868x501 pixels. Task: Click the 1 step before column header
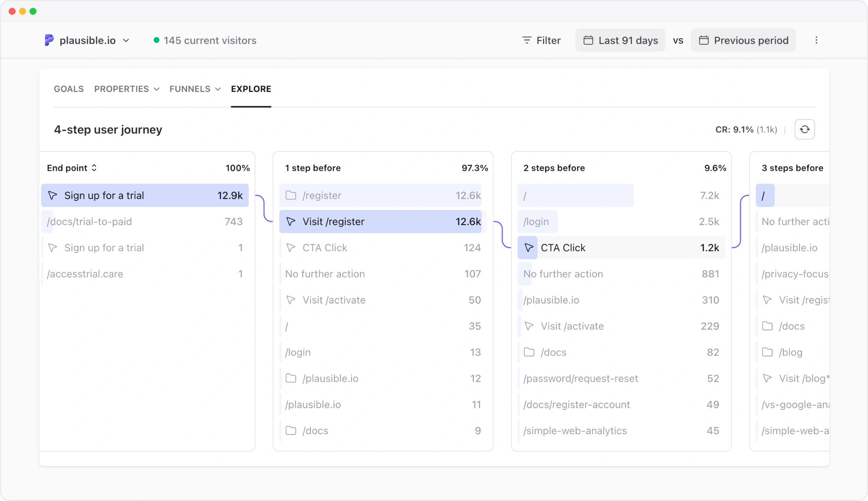[x=313, y=168]
